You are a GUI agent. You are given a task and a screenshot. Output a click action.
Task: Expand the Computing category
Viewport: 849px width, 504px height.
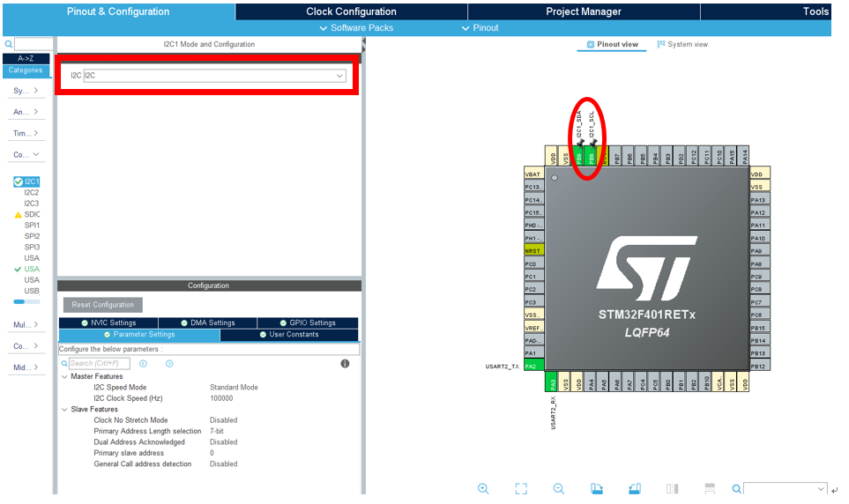(26, 345)
